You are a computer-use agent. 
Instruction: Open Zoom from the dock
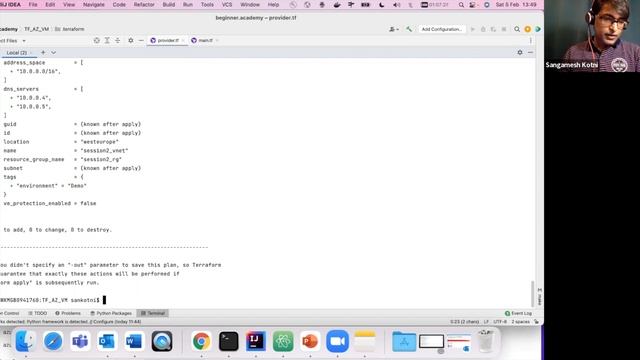(337, 341)
